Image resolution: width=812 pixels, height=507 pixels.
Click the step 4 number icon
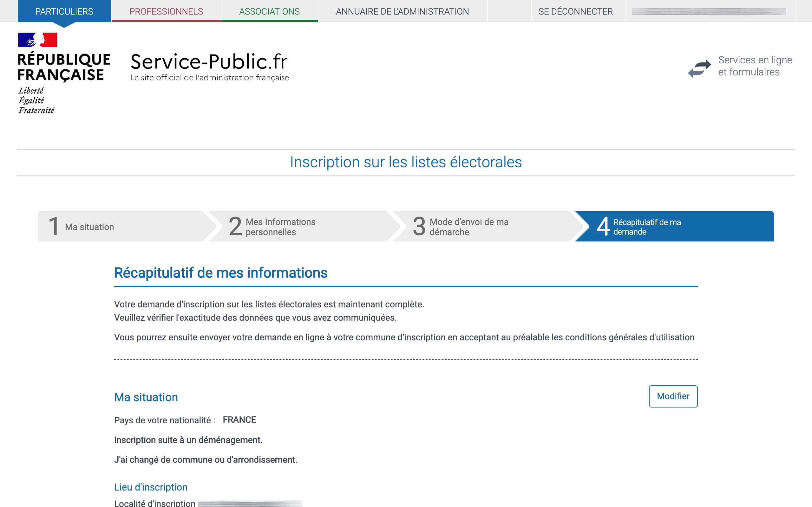coord(603,226)
